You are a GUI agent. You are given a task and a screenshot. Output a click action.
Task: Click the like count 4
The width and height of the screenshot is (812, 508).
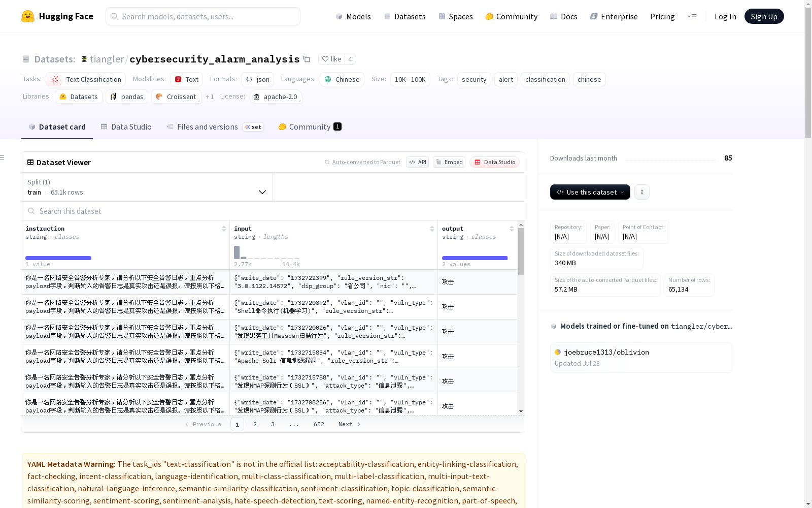tap(350, 59)
